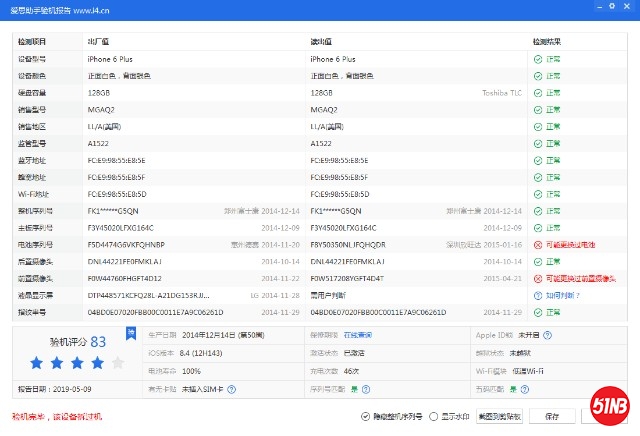Image resolution: width=640 pixels, height=436 pixels.
Task: Select the 电池序列号 factory value cell
Action: coord(127,244)
